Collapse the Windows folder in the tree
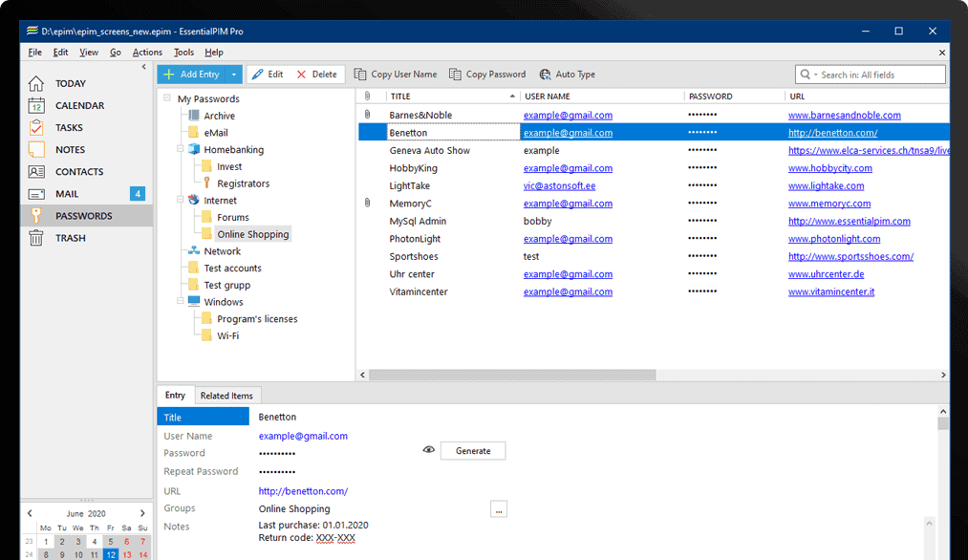Screen dimensions: 968x560 coord(181,301)
